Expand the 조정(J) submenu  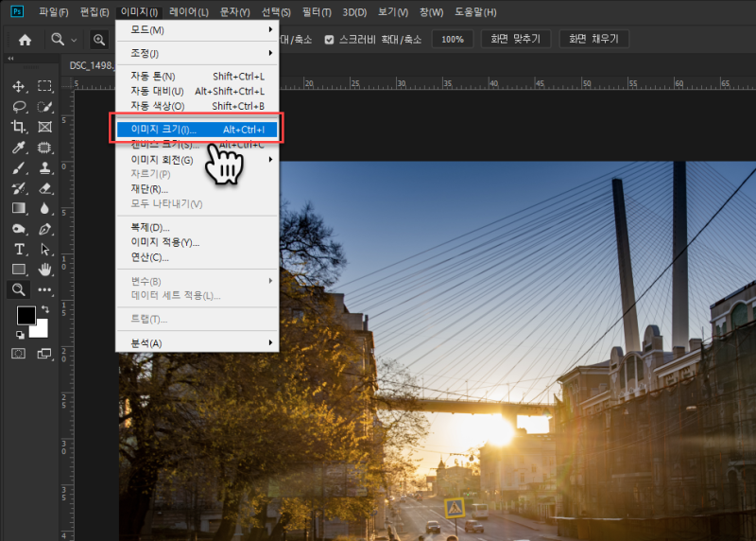click(x=198, y=53)
